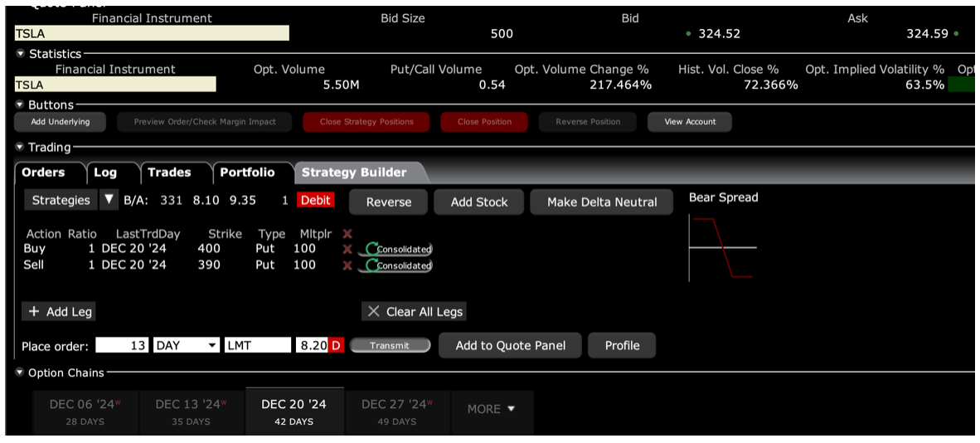This screenshot has width=980, height=443.
Task: Click the order quantity field showing 13
Action: [x=122, y=345]
